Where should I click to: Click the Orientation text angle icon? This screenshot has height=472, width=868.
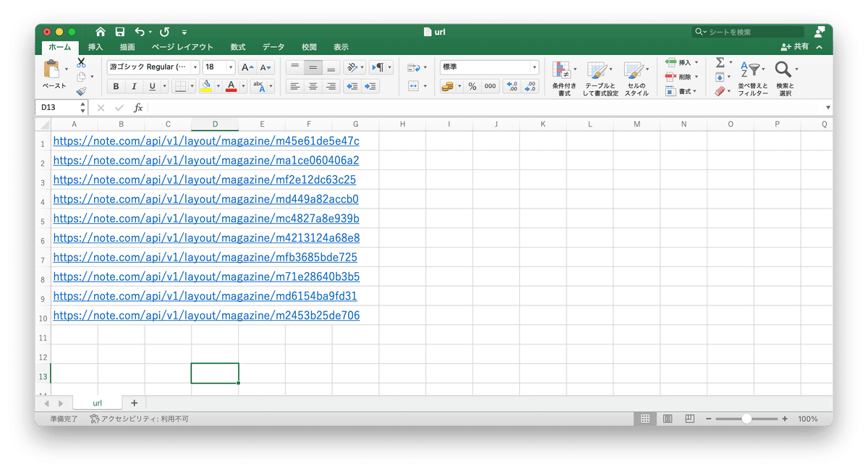352,67
